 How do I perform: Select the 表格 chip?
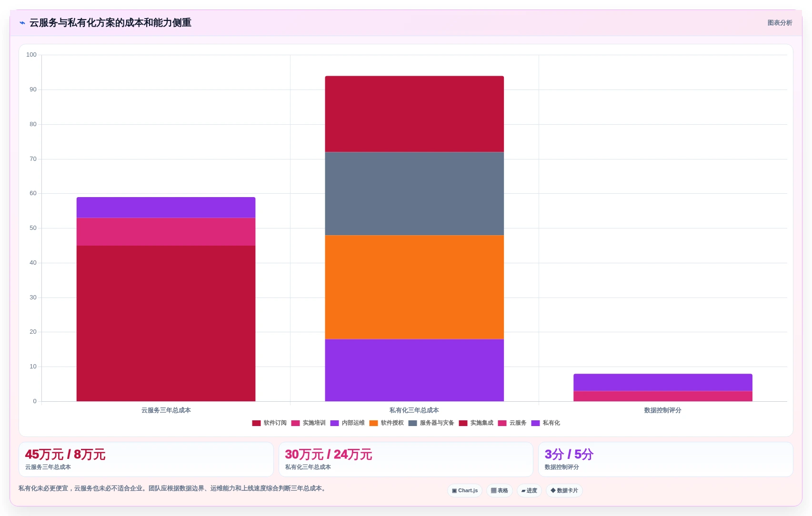pyautogui.click(x=499, y=490)
